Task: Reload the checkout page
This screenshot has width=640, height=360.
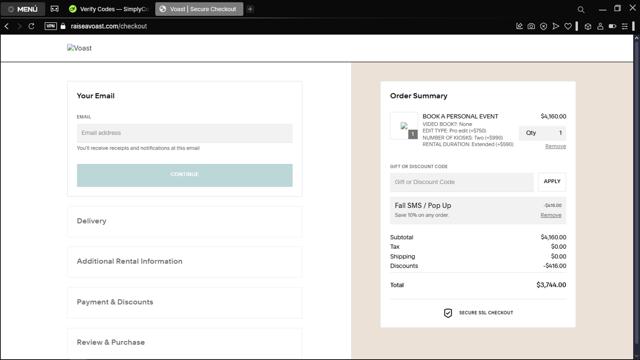Action: (x=31, y=26)
